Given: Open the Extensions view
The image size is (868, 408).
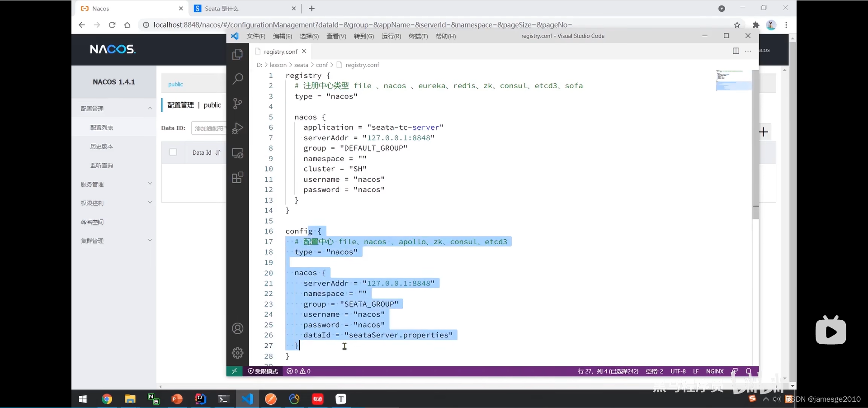Looking at the screenshot, I should coord(237,177).
